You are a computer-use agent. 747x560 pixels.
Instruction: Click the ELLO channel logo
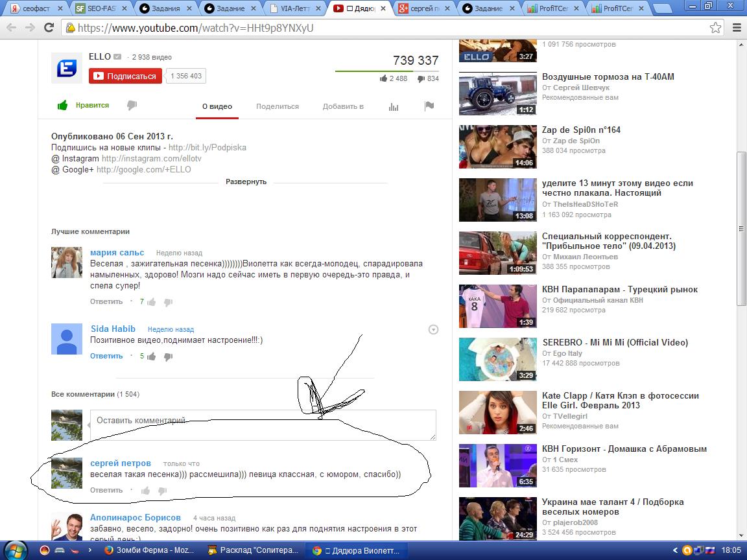tap(67, 68)
